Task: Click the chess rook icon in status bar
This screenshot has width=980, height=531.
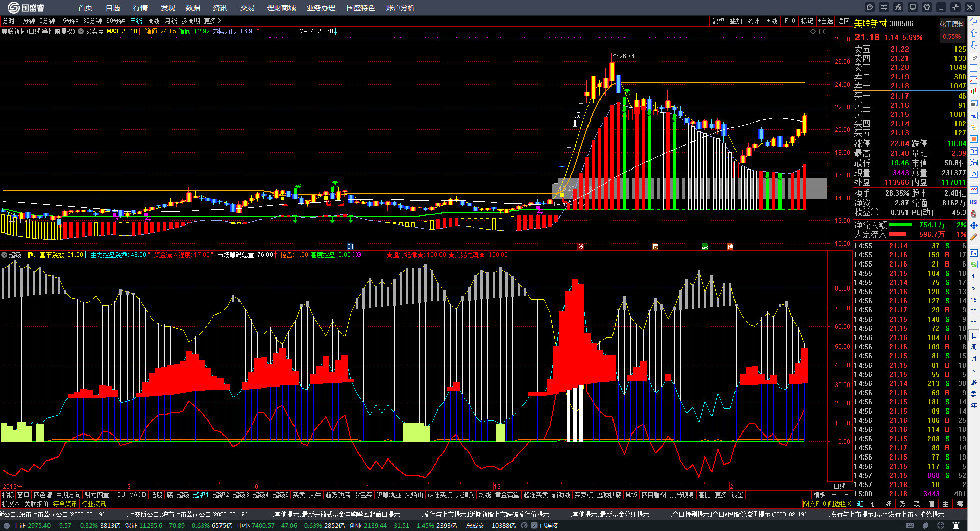Action: 956,525
